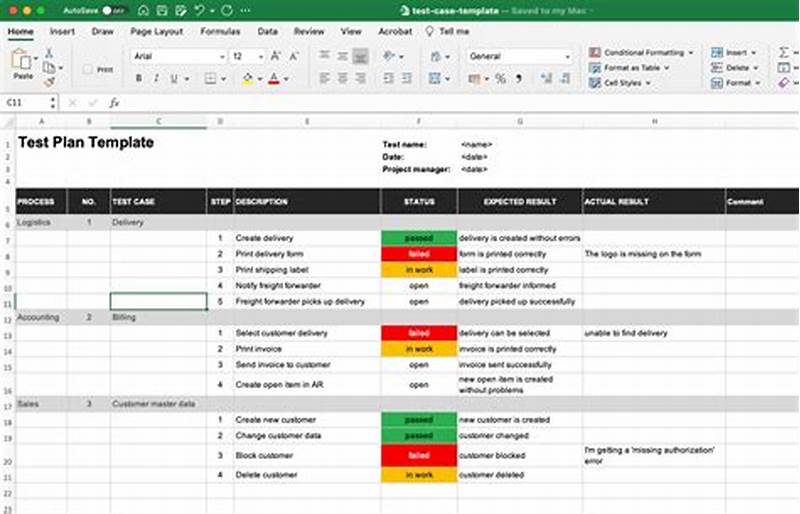Open the text orientation dropdown
Screen dimensions: 800x514
(402, 56)
